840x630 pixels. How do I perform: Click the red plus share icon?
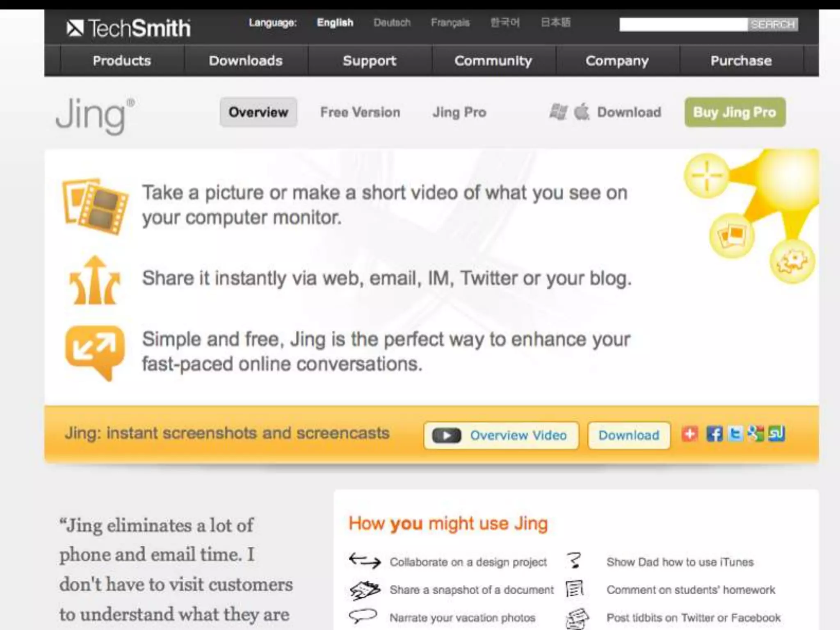click(690, 434)
